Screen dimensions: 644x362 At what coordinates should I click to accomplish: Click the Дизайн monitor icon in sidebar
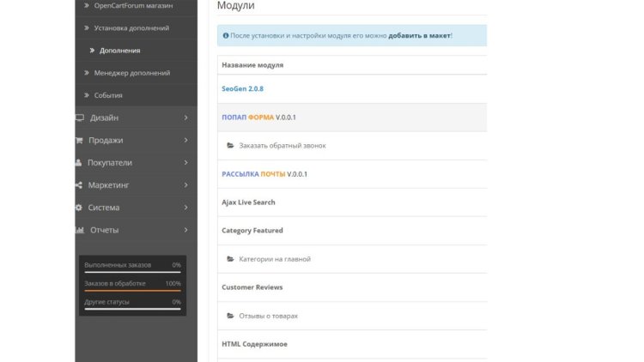click(80, 118)
